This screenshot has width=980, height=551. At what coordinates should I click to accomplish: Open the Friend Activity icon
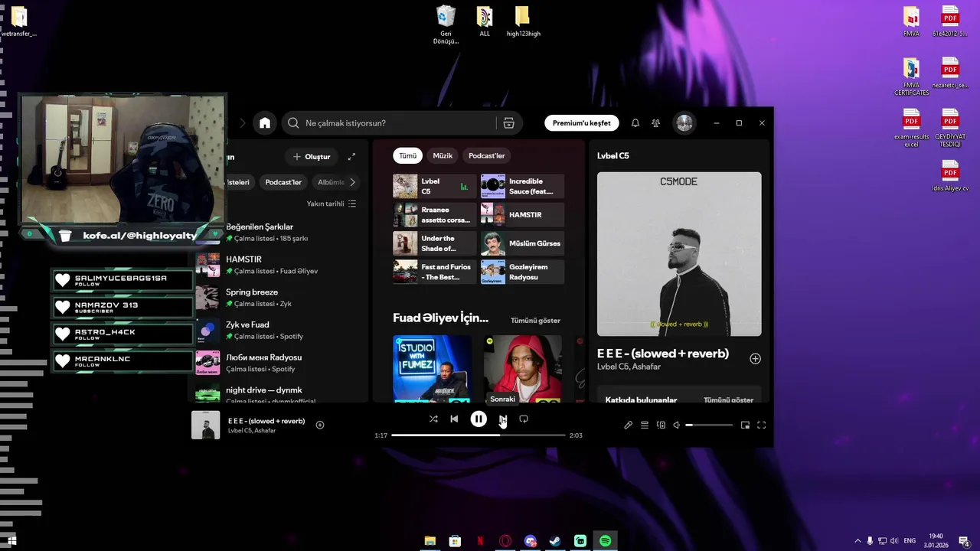coord(656,122)
